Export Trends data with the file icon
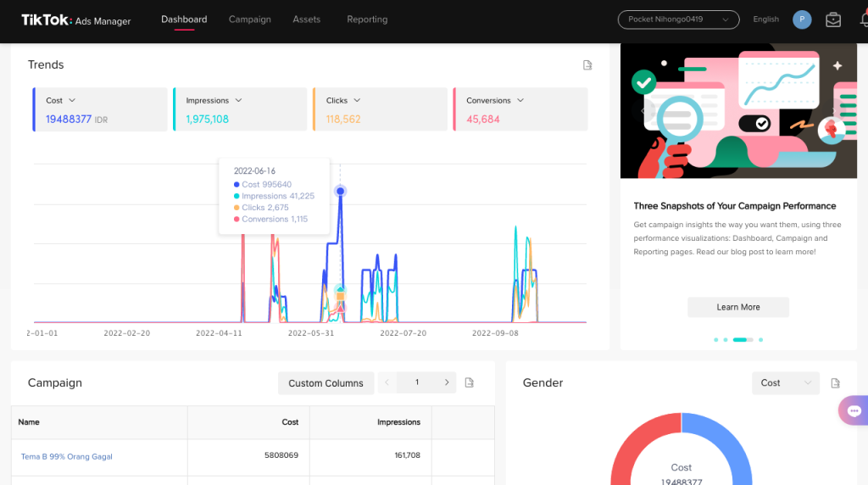868x485 pixels. (x=587, y=65)
